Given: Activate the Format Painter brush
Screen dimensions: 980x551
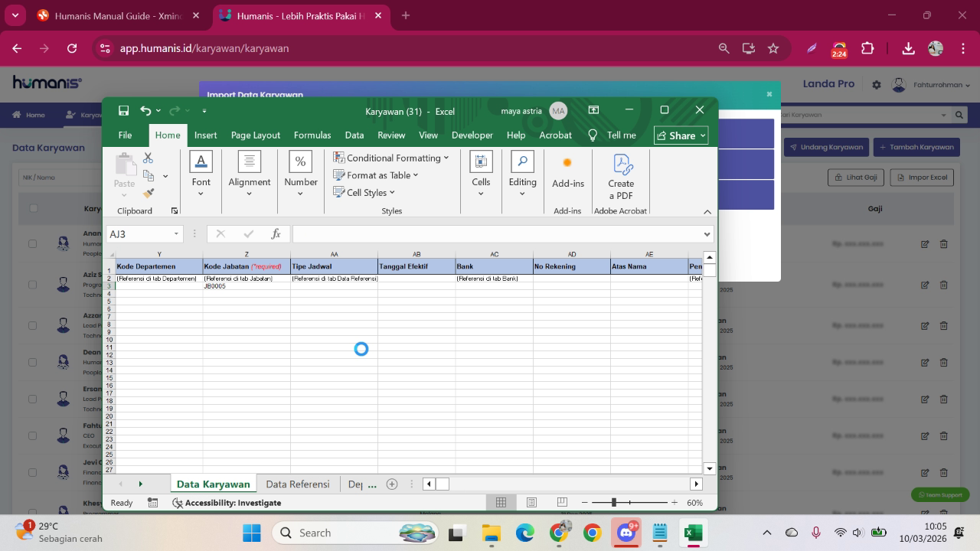Looking at the screenshot, I should [149, 194].
